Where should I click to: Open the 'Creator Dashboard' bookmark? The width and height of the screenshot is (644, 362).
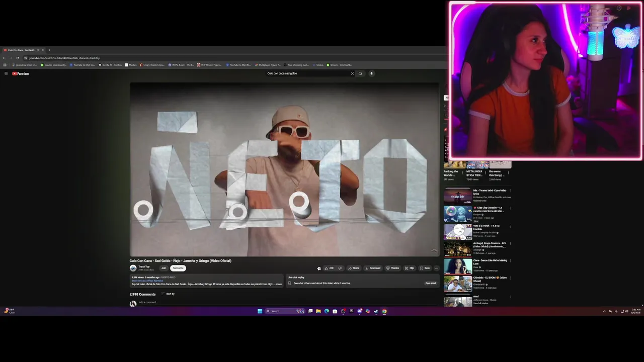(54, 65)
